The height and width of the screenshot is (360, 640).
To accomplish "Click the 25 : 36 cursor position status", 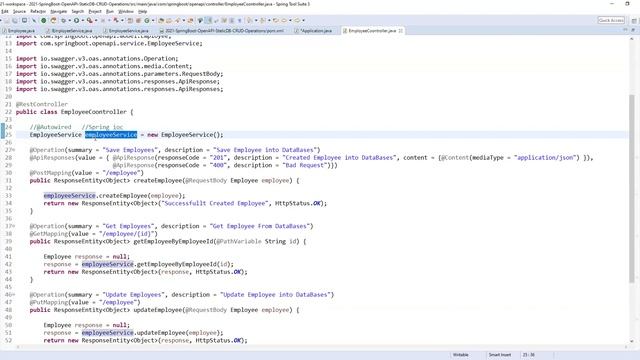I will click(x=529, y=355).
